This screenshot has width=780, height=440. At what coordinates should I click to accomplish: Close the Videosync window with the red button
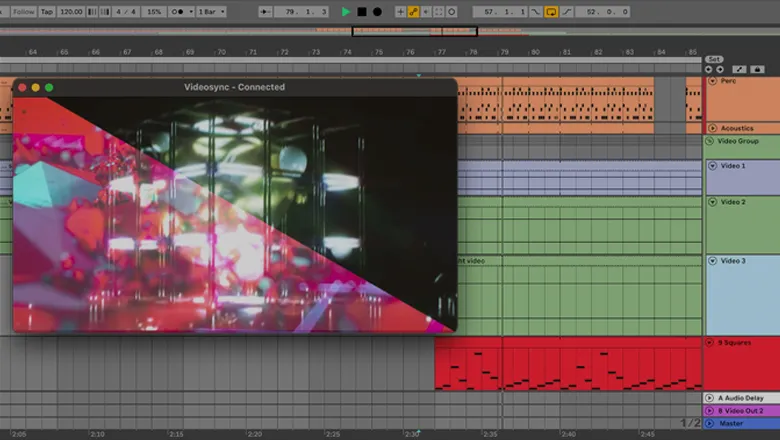point(22,88)
